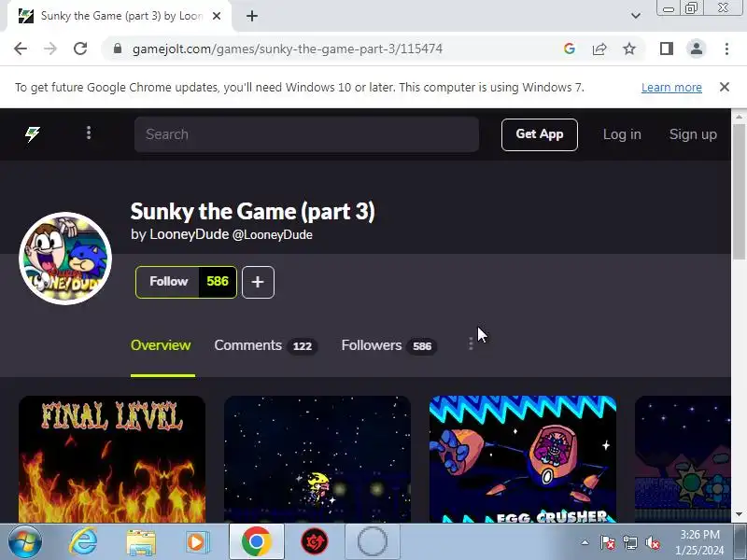Open the Action Center flag icon
This screenshot has width=747, height=560.
(608, 542)
